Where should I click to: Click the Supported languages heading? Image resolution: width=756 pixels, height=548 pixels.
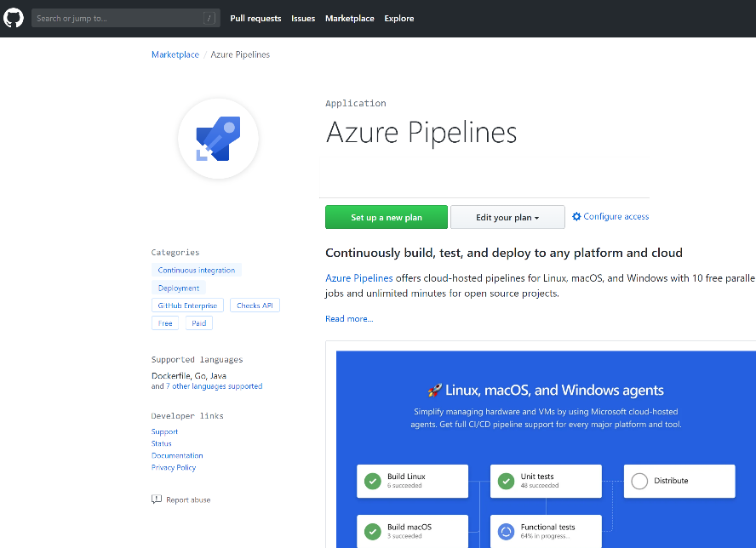coord(198,360)
